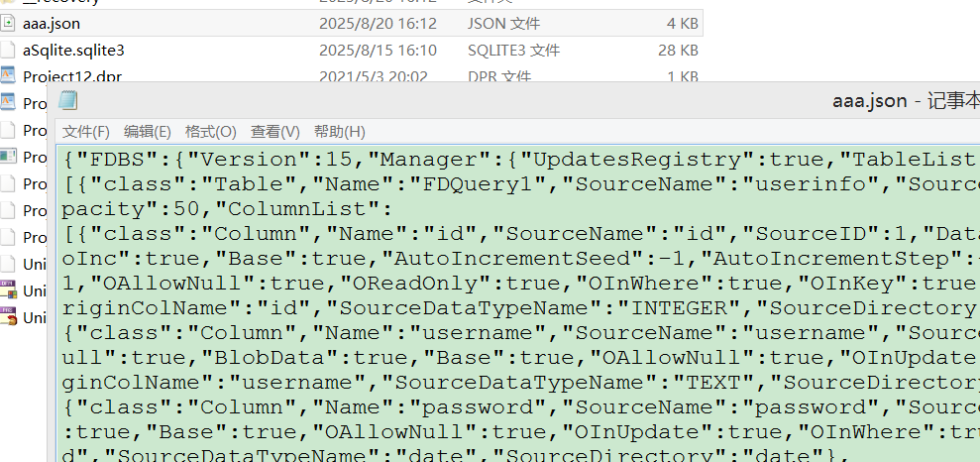Viewport: 980px width, 462px height.
Task: Click "AutoIncrementSeed" in the JSON text
Action: (x=525, y=259)
